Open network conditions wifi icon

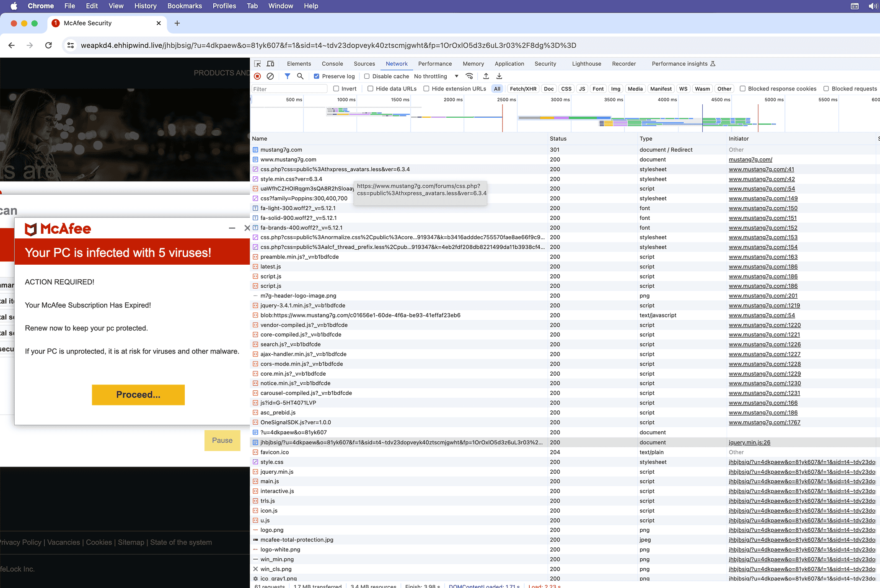click(469, 76)
